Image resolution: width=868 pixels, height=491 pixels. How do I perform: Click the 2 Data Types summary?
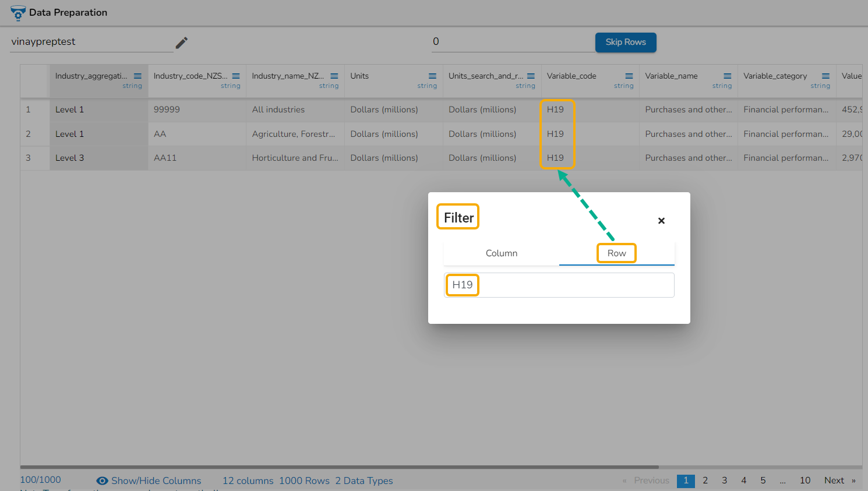(x=364, y=481)
